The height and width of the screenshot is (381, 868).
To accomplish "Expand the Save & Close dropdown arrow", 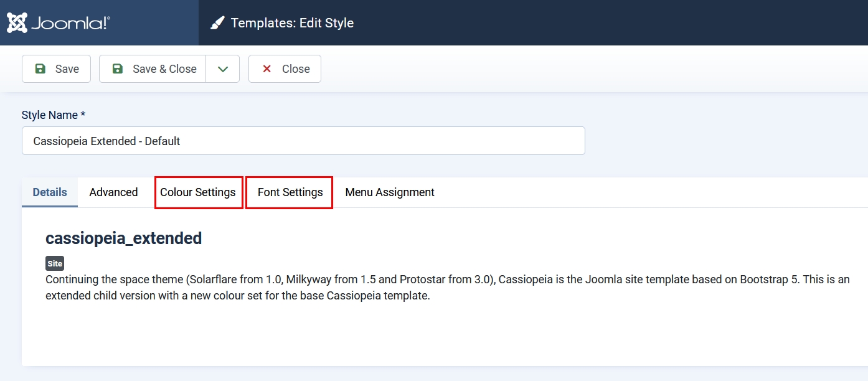I will click(222, 69).
